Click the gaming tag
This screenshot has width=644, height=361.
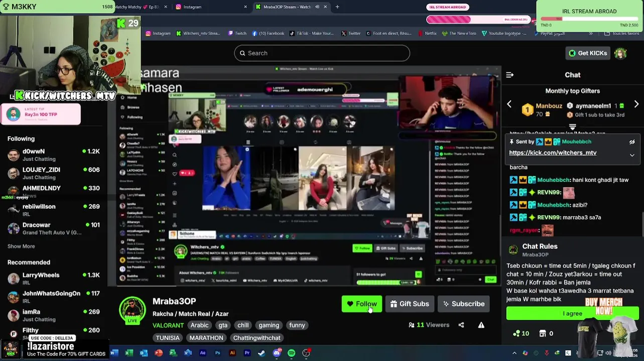[x=269, y=325]
